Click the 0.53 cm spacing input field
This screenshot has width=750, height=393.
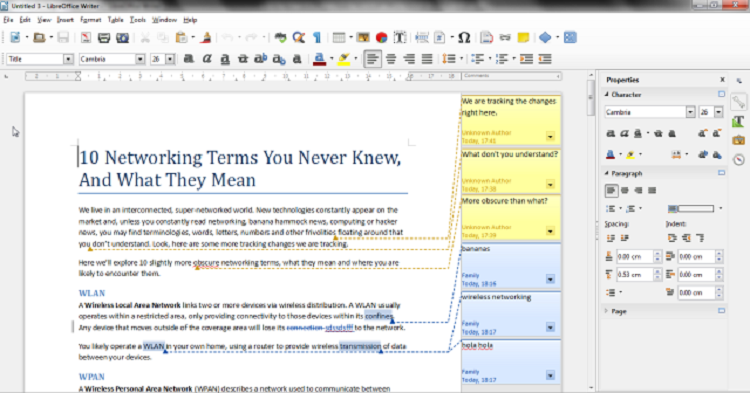pos(634,274)
